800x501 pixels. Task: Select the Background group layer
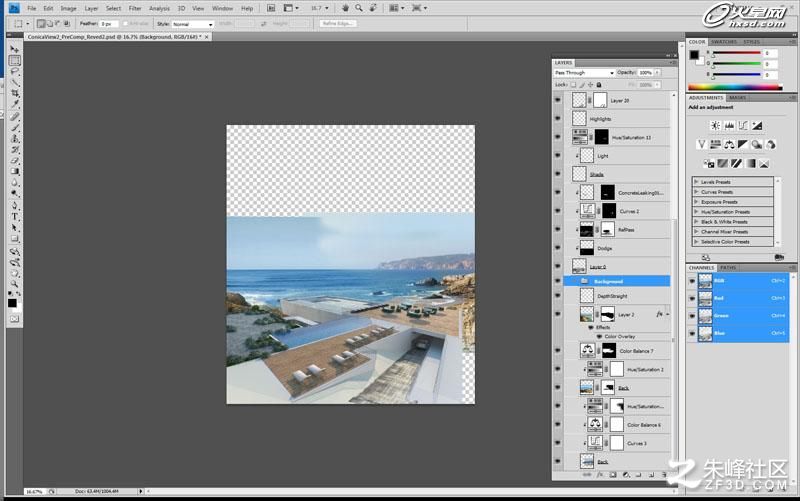click(617, 281)
